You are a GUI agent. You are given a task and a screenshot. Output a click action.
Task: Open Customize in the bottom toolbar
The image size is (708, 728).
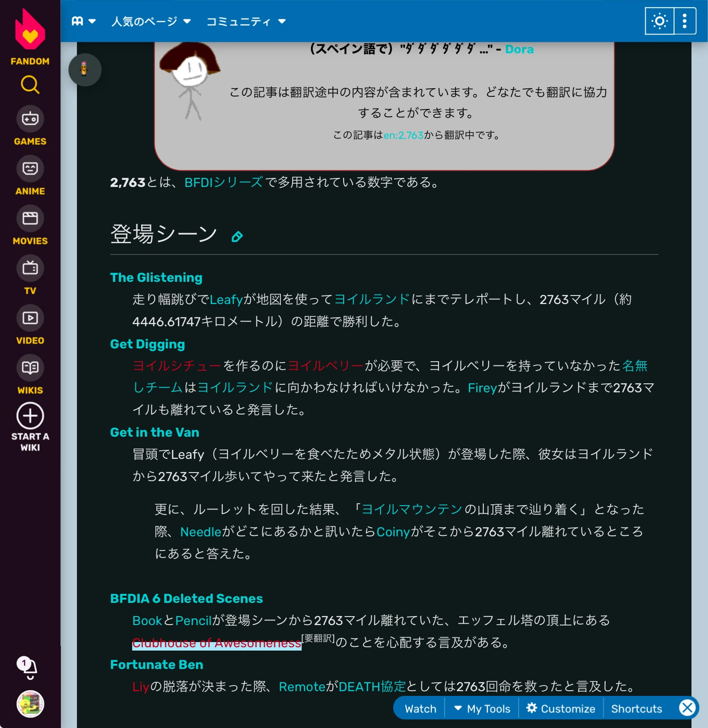560,708
